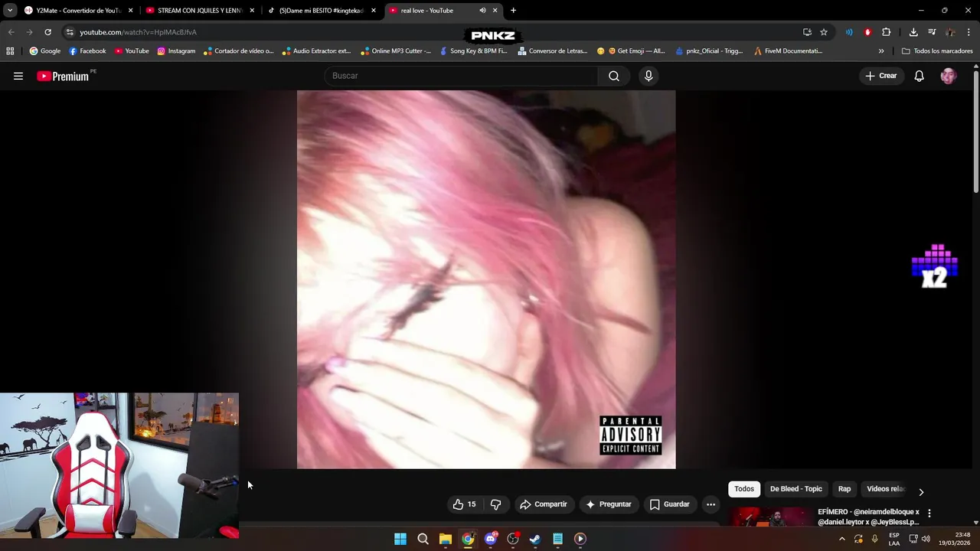Switch to the Dame mi BESITO tab

click(x=322, y=11)
